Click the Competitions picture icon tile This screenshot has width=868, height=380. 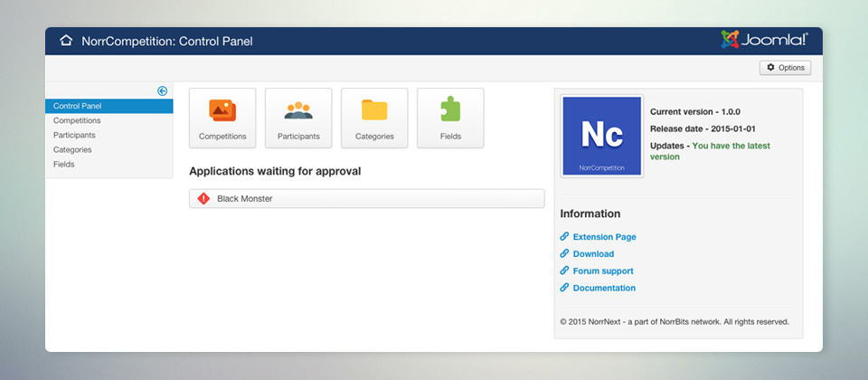click(222, 118)
